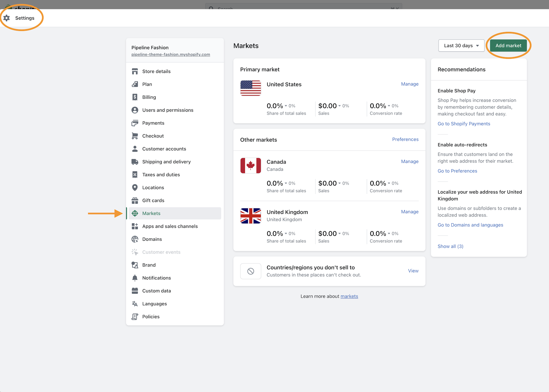The image size is (549, 392).
Task: Go to Users and permissions settings
Action: click(167, 110)
